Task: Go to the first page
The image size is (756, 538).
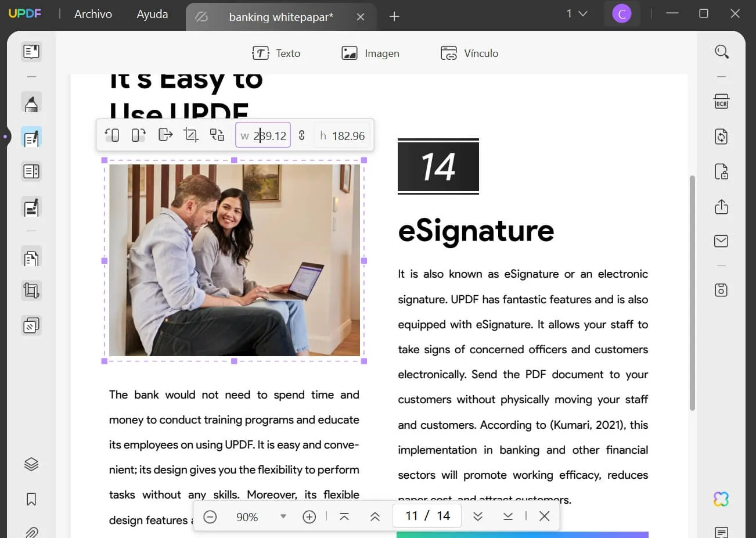Action: [344, 517]
